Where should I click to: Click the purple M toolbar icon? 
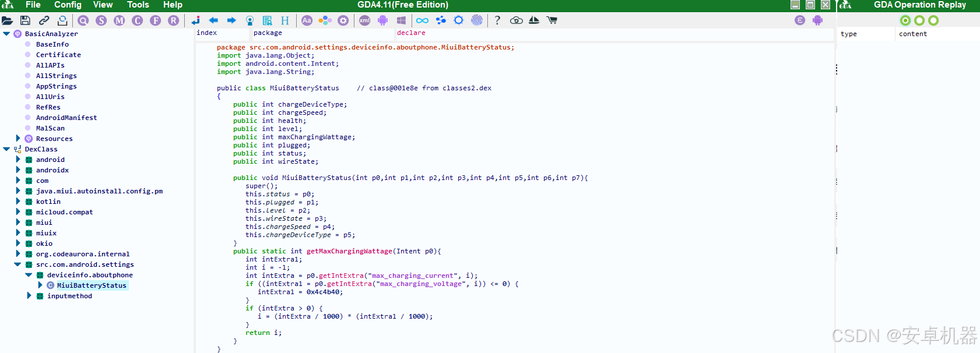pyautogui.click(x=120, y=20)
